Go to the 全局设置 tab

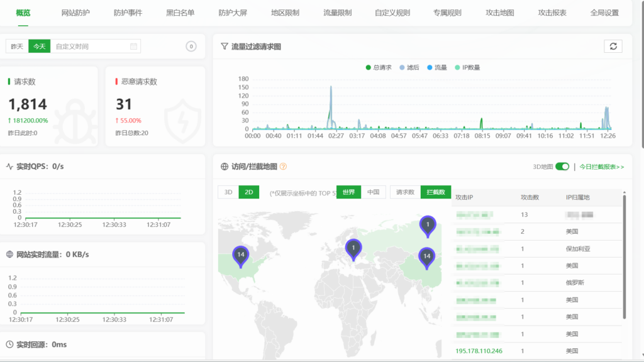604,13
